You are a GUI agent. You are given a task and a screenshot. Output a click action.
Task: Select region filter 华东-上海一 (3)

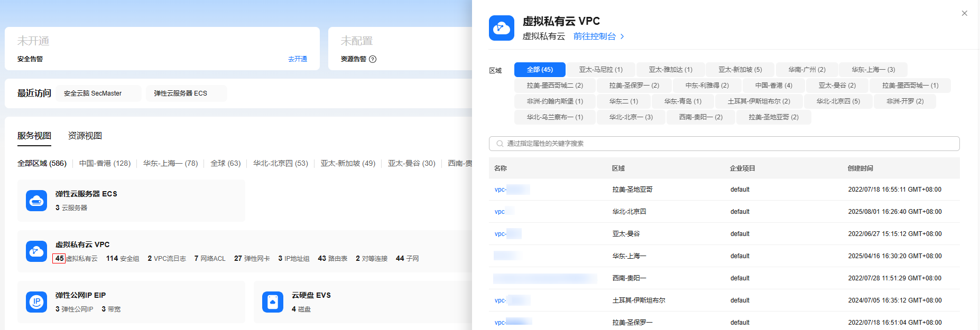tap(873, 70)
